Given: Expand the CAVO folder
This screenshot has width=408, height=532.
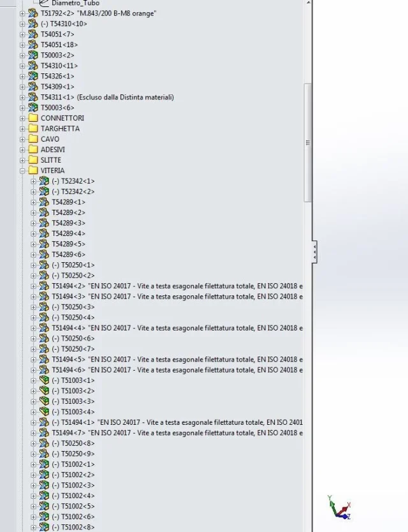Looking at the screenshot, I should pos(22,140).
